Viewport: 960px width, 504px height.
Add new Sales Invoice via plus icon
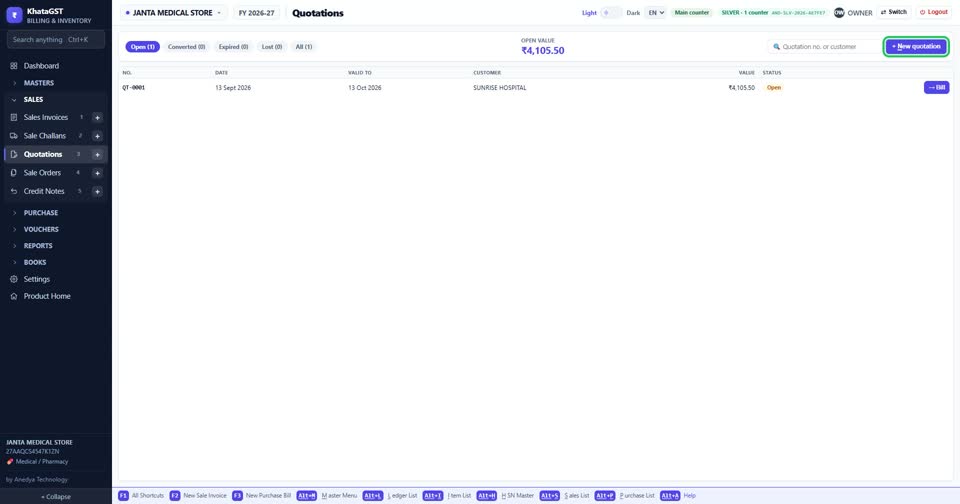pyautogui.click(x=97, y=118)
